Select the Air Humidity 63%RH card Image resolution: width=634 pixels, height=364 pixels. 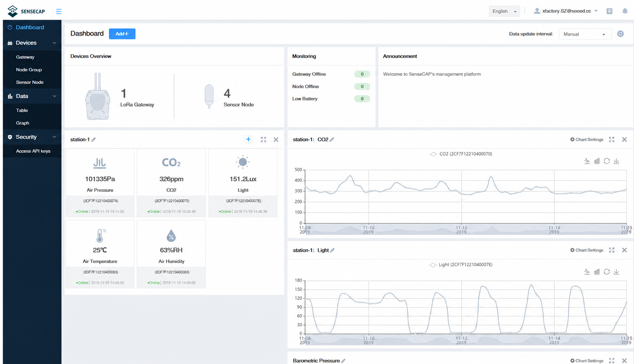[171, 254]
